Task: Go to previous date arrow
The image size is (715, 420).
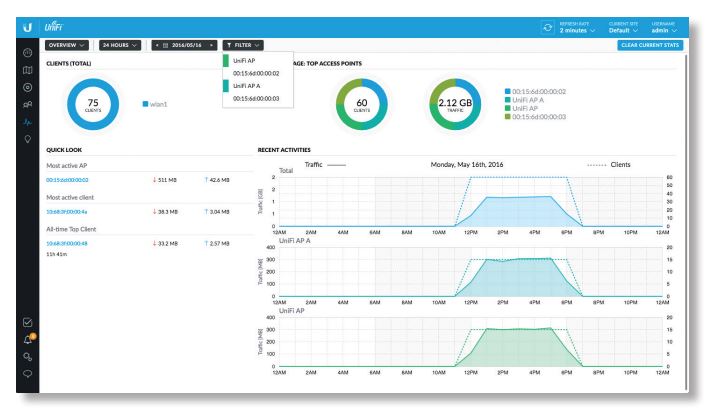Action: tap(157, 45)
